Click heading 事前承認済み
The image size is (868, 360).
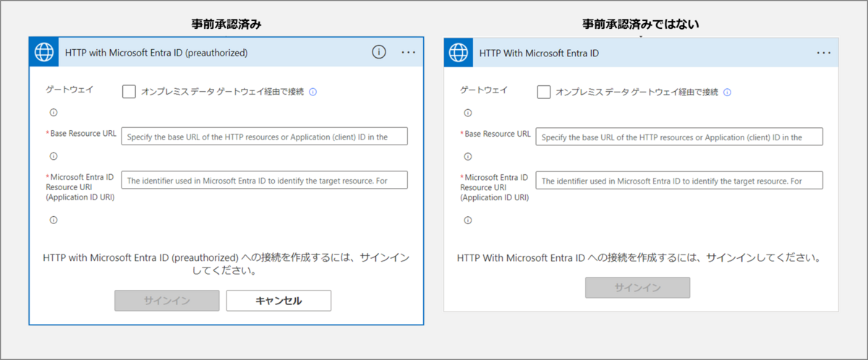point(226,24)
